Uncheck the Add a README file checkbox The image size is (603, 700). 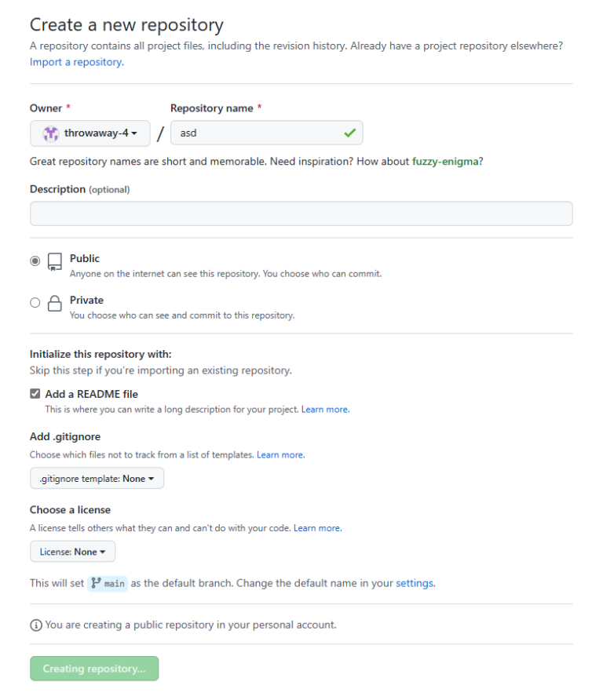click(x=35, y=394)
